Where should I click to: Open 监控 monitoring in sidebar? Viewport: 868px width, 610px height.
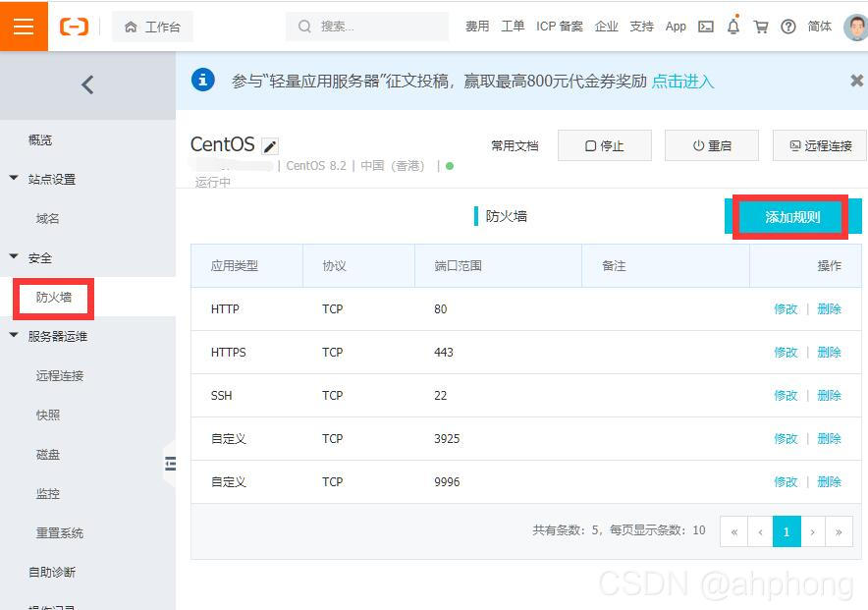47,494
